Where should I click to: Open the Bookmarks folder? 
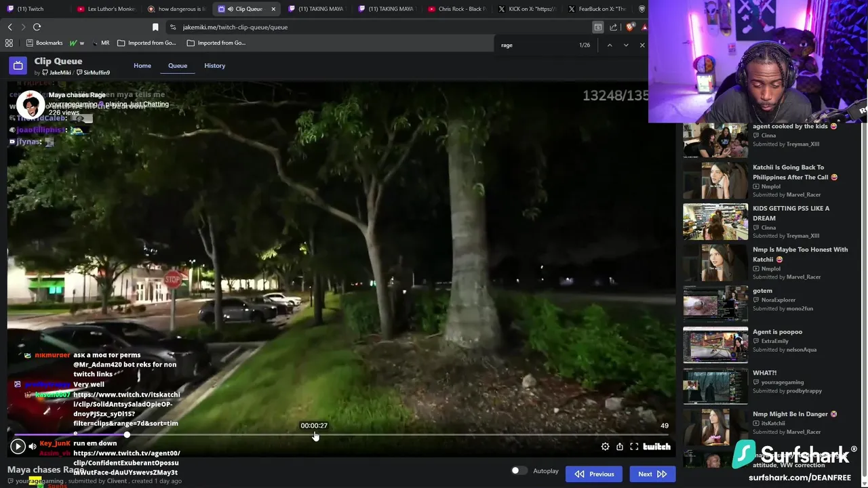[44, 43]
